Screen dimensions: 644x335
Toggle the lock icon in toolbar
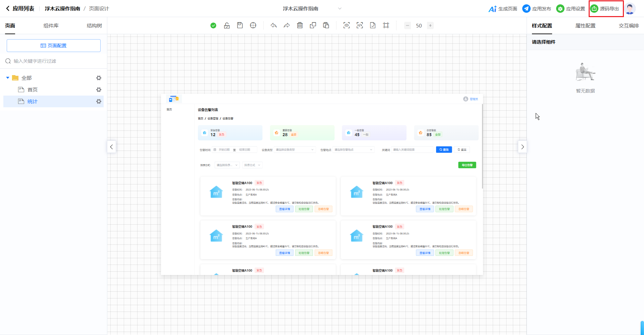coord(227,25)
